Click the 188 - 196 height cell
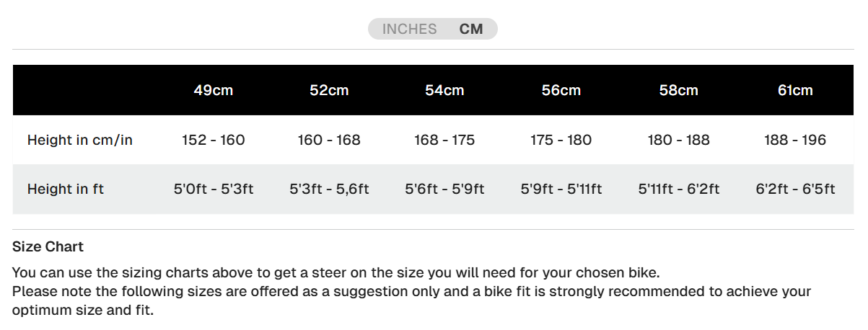Screen dimensions: 868x330 (795, 140)
